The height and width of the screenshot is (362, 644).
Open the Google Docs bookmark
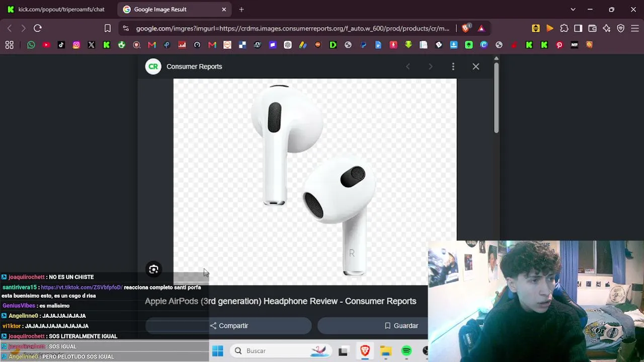pos(378,45)
